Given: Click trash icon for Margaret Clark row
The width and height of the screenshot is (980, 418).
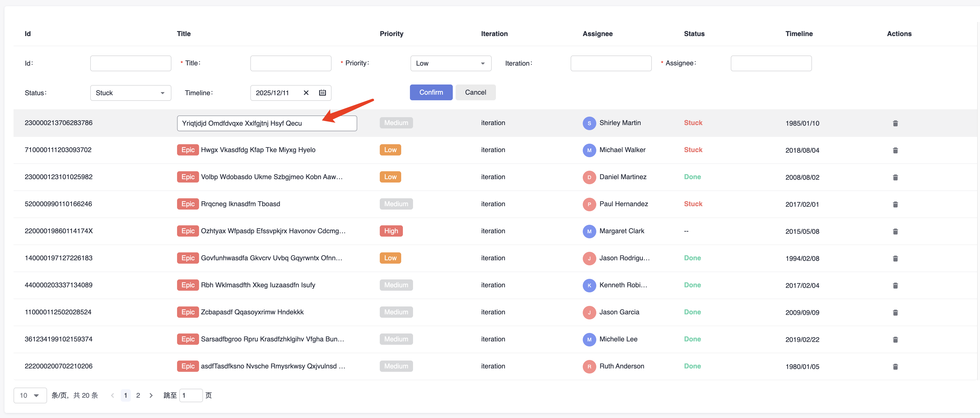Looking at the screenshot, I should click(895, 232).
